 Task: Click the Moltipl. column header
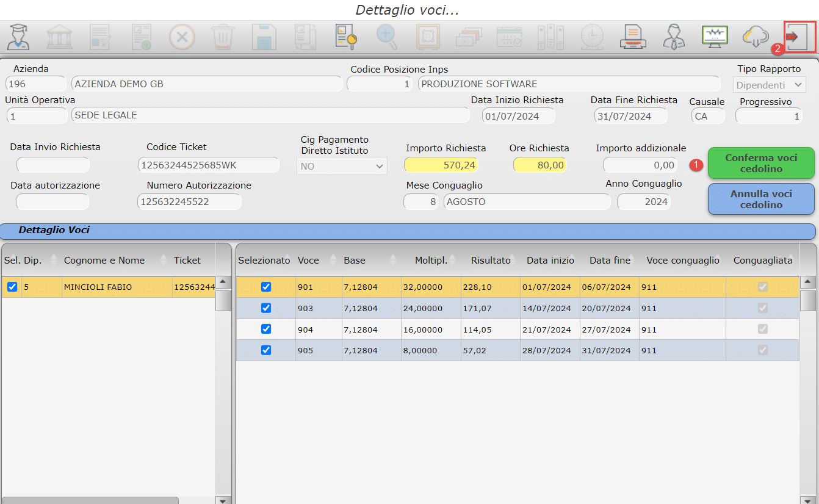click(x=431, y=260)
